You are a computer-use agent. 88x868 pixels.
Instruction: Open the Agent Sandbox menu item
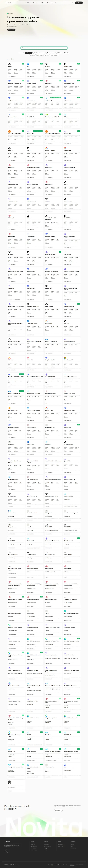pos(36,3)
